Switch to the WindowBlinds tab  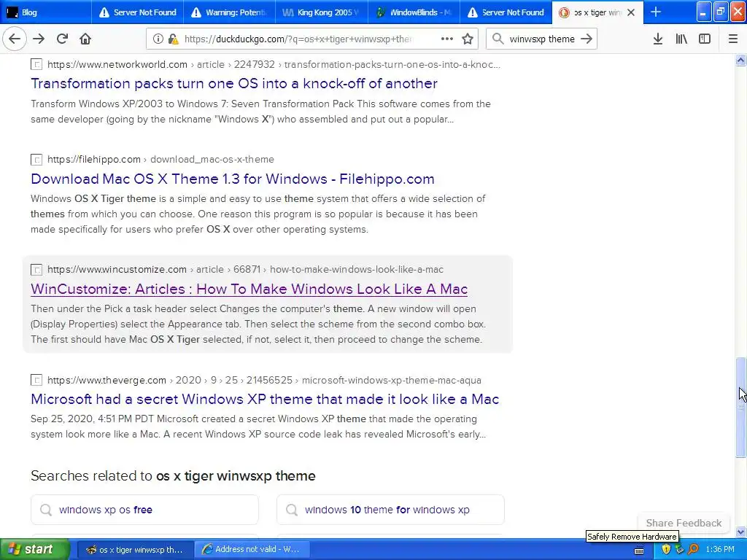(414, 12)
